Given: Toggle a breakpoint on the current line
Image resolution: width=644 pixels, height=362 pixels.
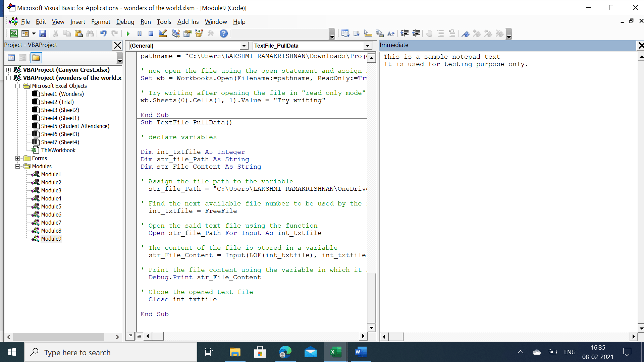Looking at the screenshot, I should (x=429, y=34).
